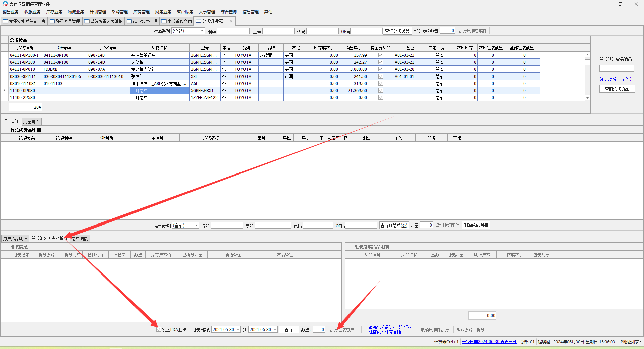Click the 总成明细货品编码 input field
The width and height of the screenshot is (644, 349).
click(617, 68)
